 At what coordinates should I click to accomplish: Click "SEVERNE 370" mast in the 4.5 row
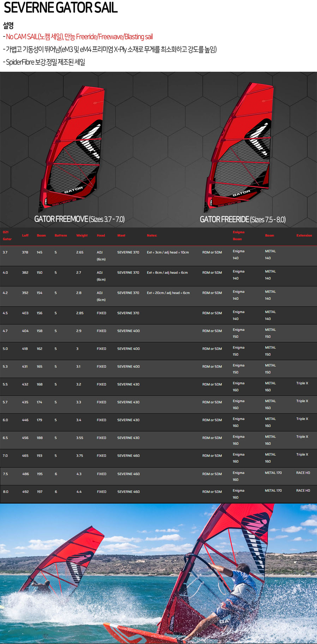pos(128,313)
